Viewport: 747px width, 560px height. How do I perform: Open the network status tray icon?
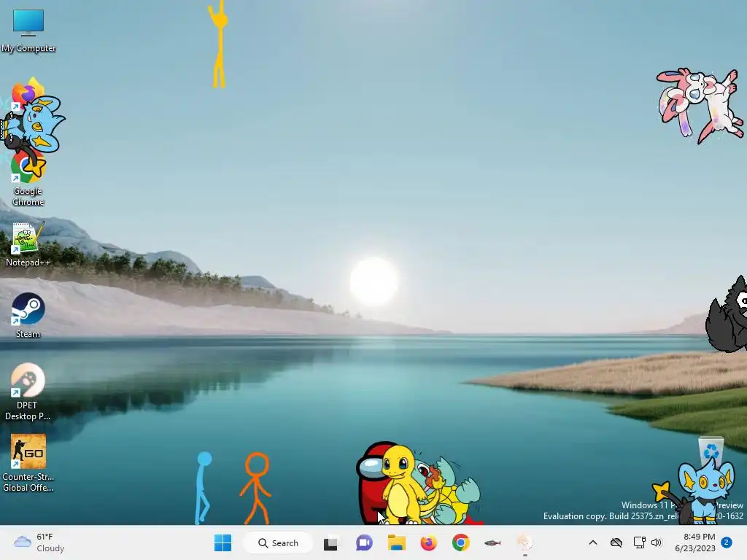639,542
